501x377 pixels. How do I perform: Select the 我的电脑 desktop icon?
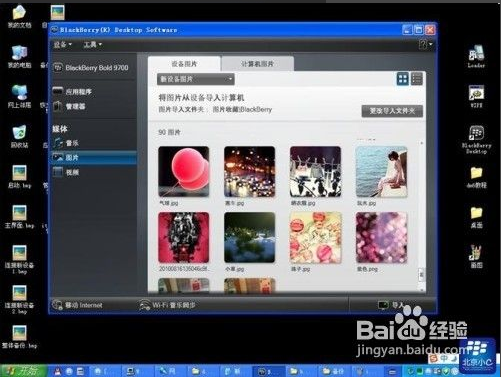(x=19, y=56)
